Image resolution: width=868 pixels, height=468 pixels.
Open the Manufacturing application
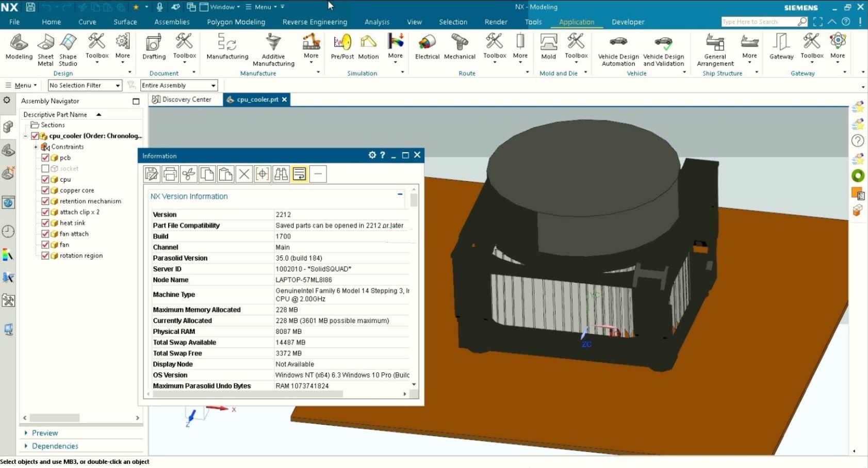227,47
